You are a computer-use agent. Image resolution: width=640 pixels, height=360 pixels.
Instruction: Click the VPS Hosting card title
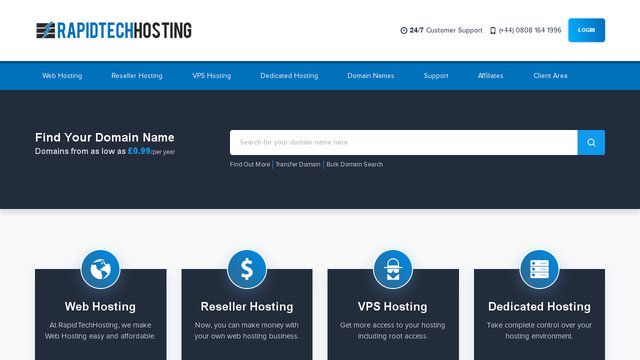pos(393,307)
